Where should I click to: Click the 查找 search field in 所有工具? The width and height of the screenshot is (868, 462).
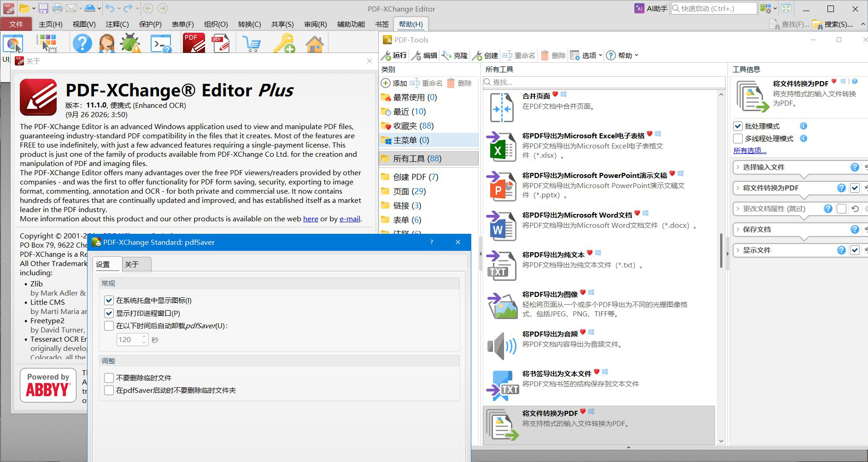[604, 82]
